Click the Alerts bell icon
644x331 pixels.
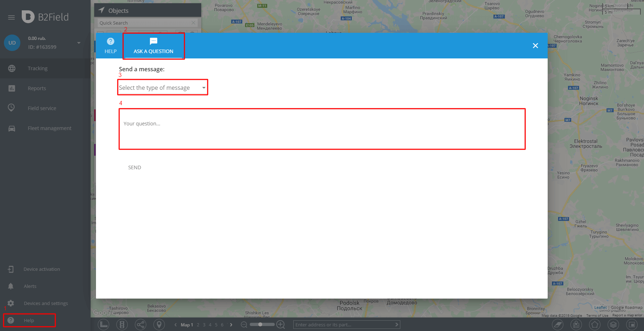point(11,286)
